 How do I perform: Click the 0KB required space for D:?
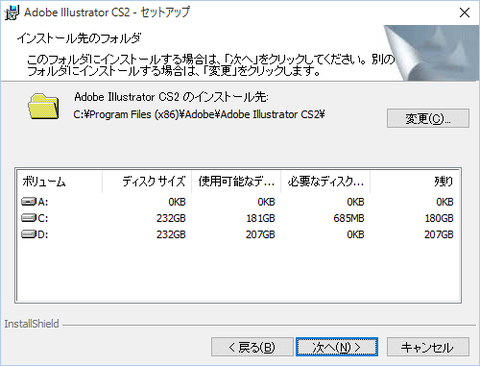356,235
